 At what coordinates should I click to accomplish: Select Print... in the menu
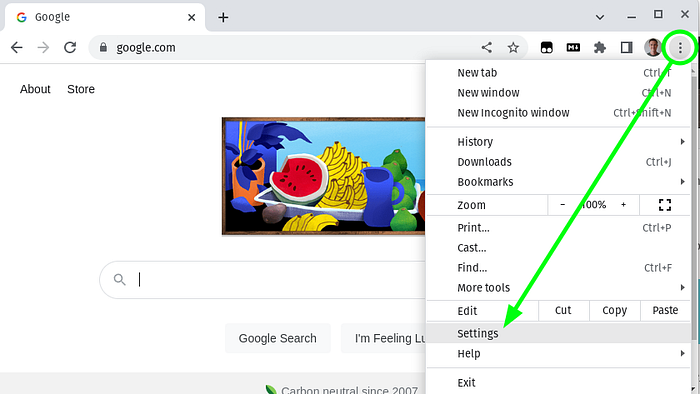[x=558, y=228]
